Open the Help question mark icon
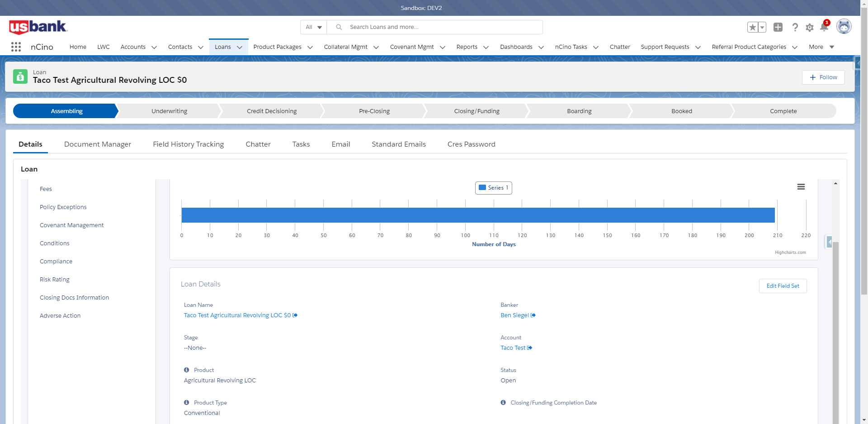This screenshot has height=424, width=868. 795,27
